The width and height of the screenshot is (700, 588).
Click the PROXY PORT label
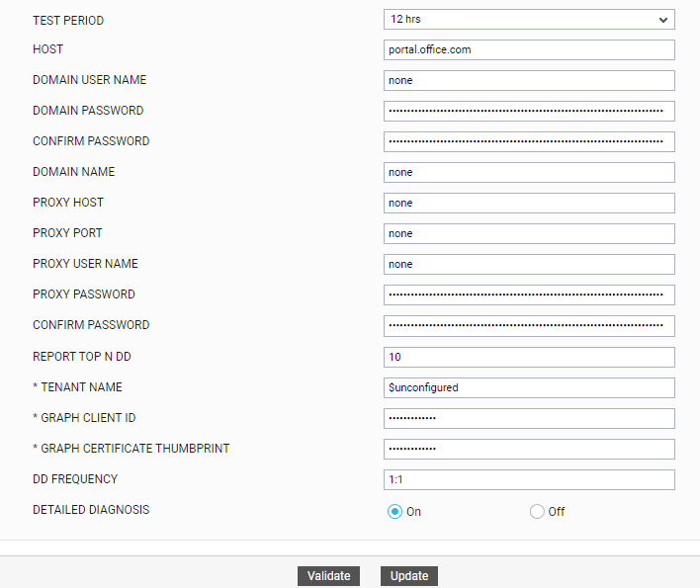click(x=67, y=233)
